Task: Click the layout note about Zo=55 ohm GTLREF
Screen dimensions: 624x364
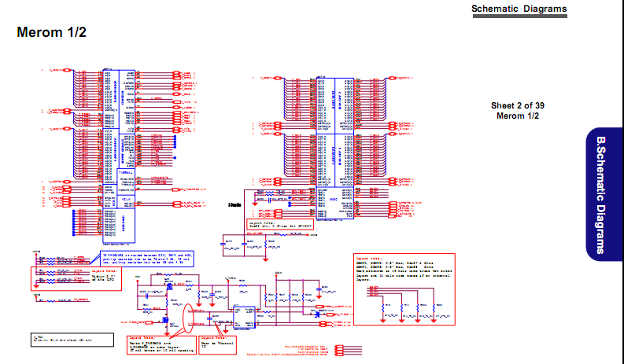Action: pos(280,225)
